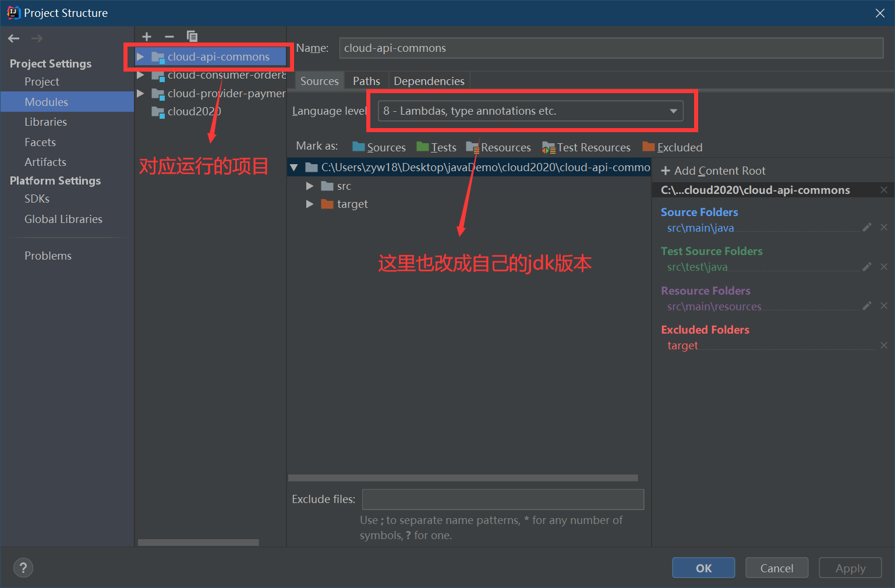Click src\test\java path text
The image size is (895, 588).
pos(698,267)
